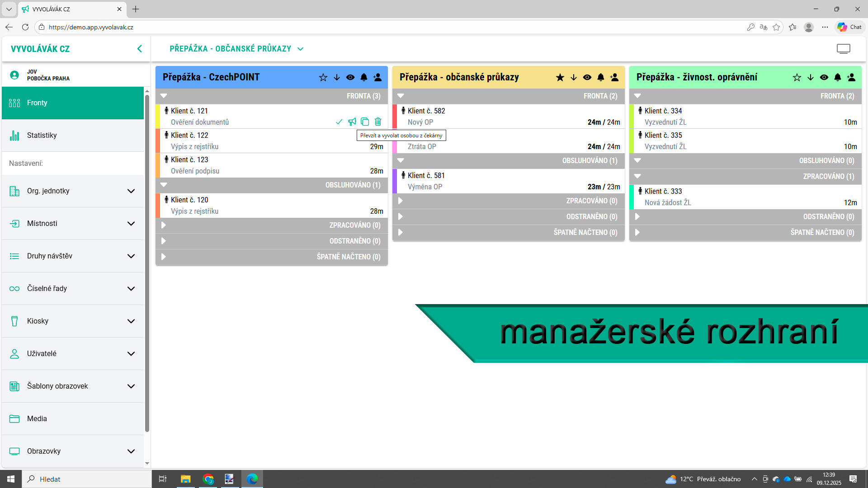Viewport: 868px width, 488px height.
Task: Click purple color strip of Klient č. 581
Action: pyautogui.click(x=395, y=181)
